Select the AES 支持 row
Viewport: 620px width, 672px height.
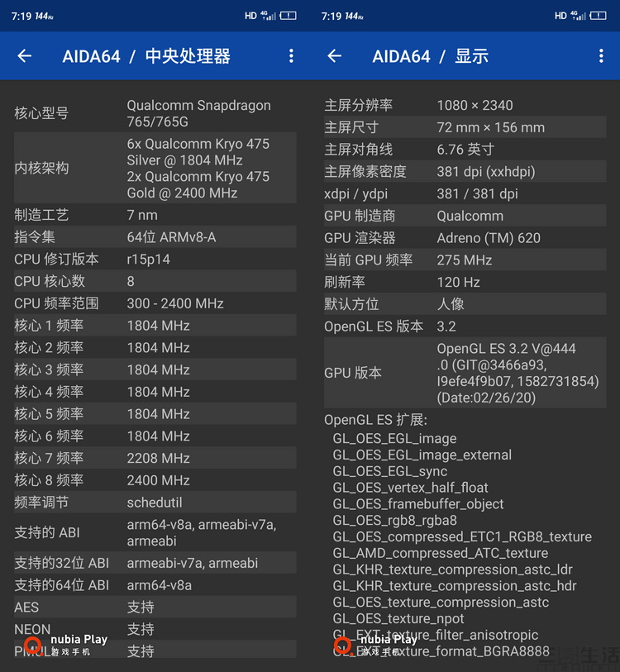pos(155,607)
